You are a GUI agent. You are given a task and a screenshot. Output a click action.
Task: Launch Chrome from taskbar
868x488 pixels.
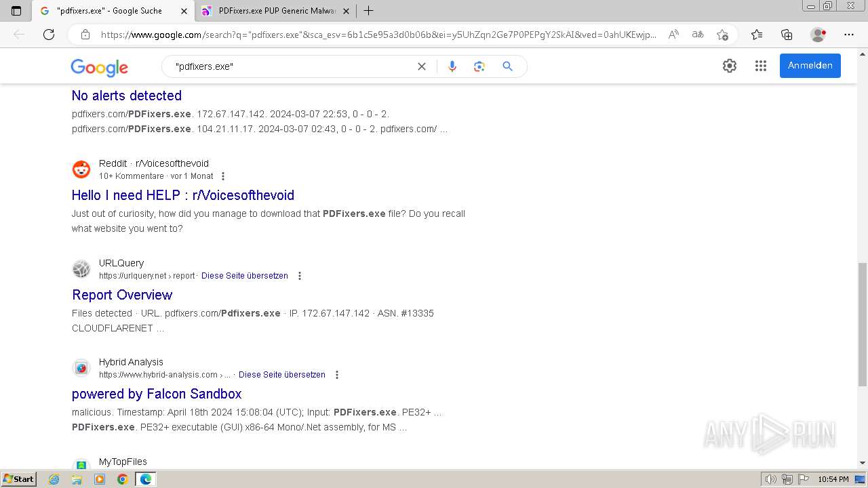122,479
